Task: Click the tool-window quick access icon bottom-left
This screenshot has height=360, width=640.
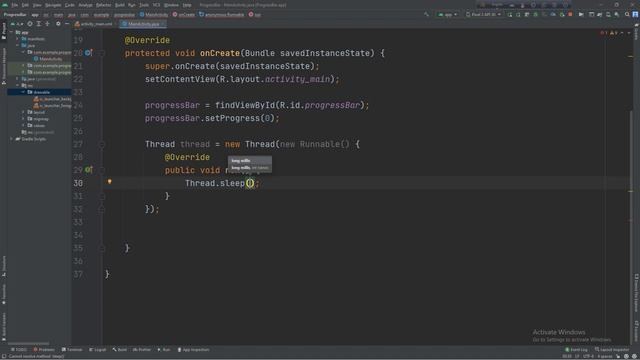Action: coord(4,356)
